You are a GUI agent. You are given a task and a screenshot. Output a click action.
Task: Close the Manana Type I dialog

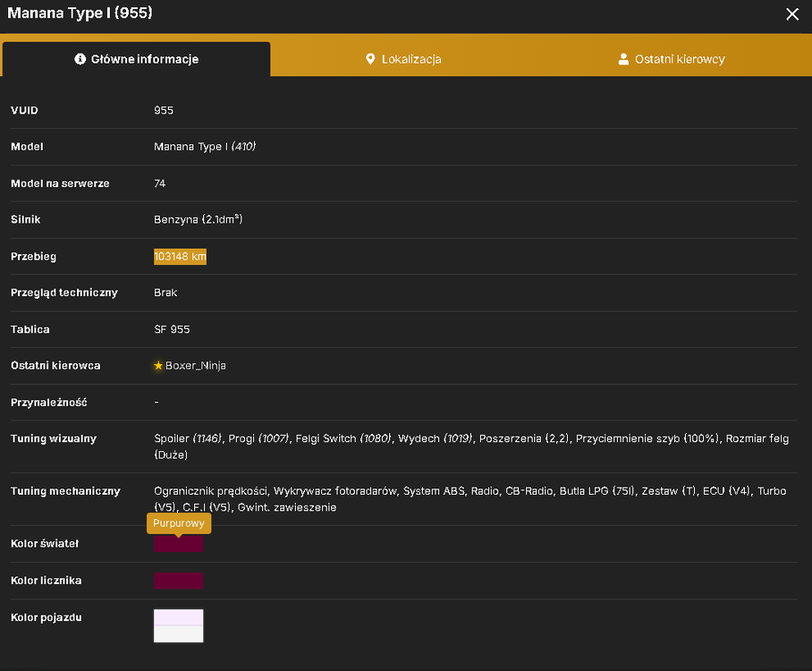[791, 14]
